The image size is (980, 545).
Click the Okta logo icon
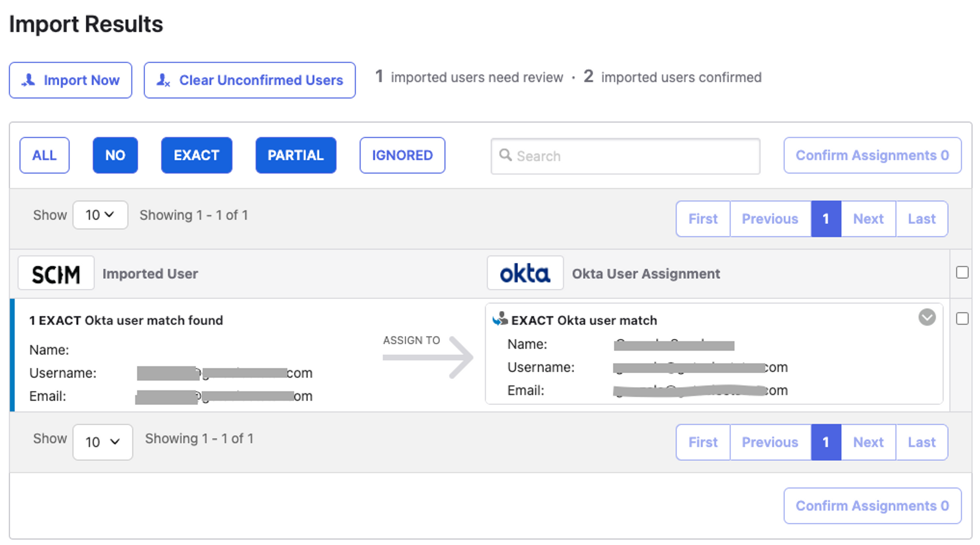[x=525, y=273]
